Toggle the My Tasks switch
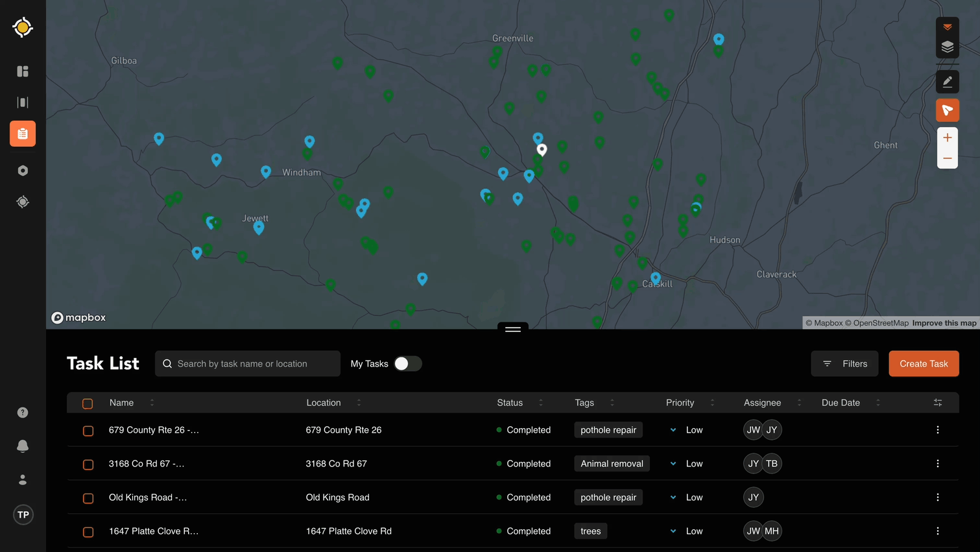 407,364
